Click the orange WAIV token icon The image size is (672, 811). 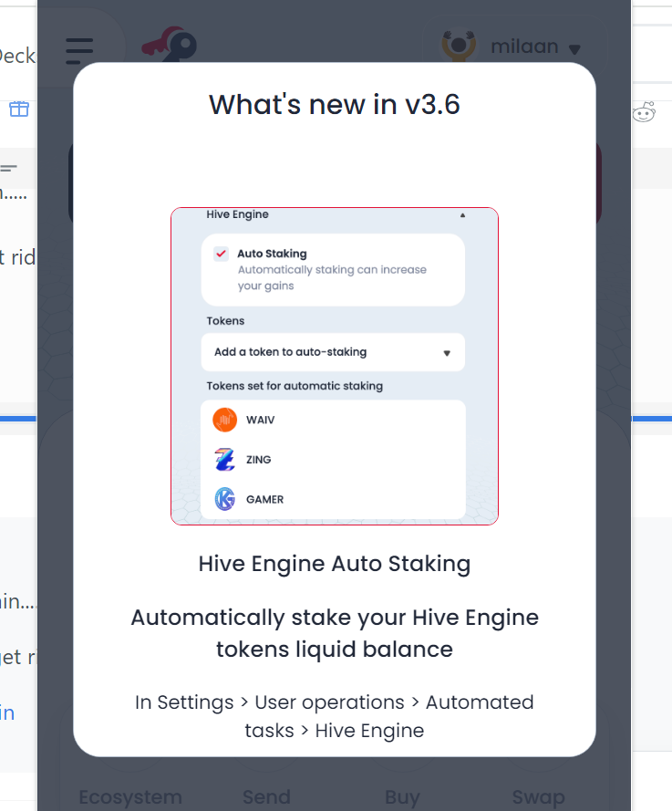coord(225,420)
